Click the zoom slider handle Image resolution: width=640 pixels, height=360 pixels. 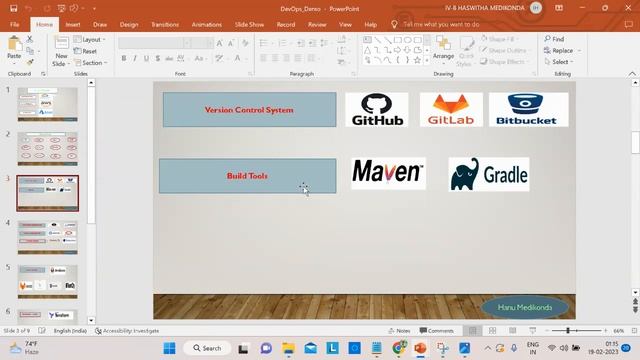568,331
